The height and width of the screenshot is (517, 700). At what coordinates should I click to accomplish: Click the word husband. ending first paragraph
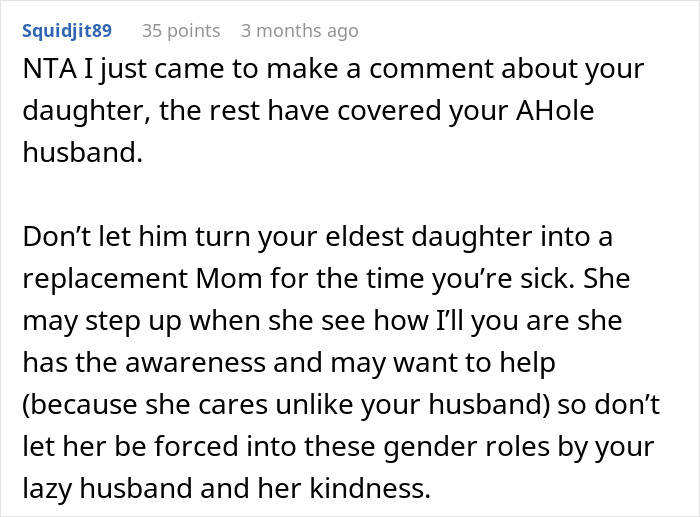click(83, 152)
